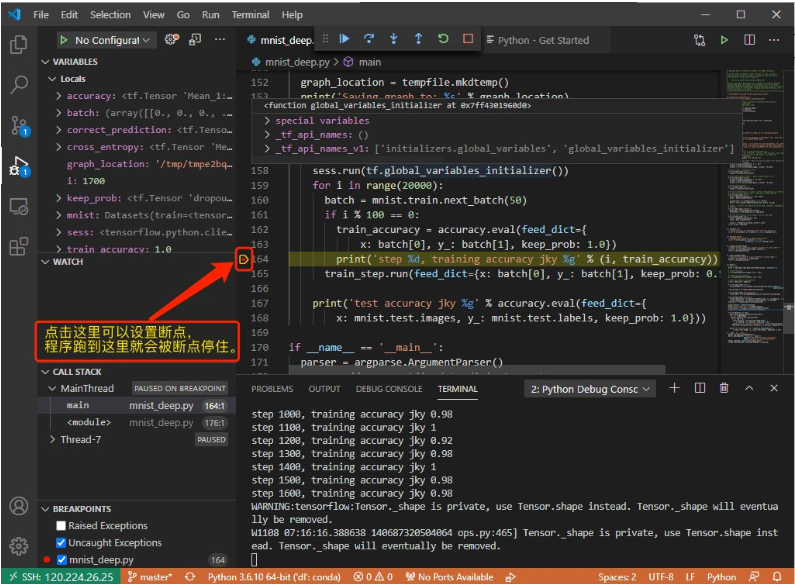Open the debug console icon in sidebar header
The height and width of the screenshot is (584, 795).
click(195, 40)
